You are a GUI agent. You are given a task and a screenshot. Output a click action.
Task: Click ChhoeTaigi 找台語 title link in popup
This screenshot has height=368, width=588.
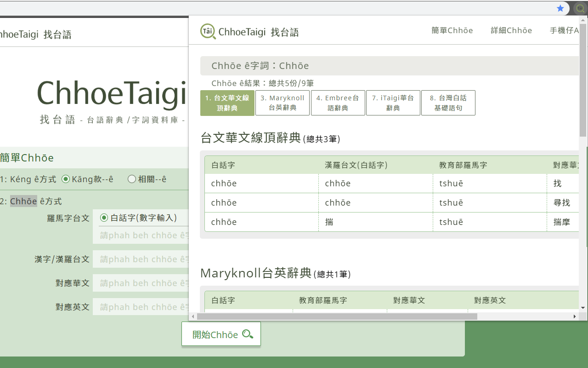pyautogui.click(x=259, y=32)
